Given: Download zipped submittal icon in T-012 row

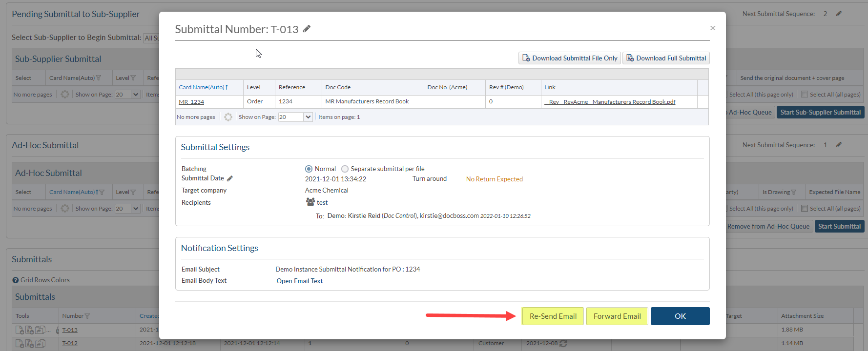Looking at the screenshot, I should pos(29,344).
